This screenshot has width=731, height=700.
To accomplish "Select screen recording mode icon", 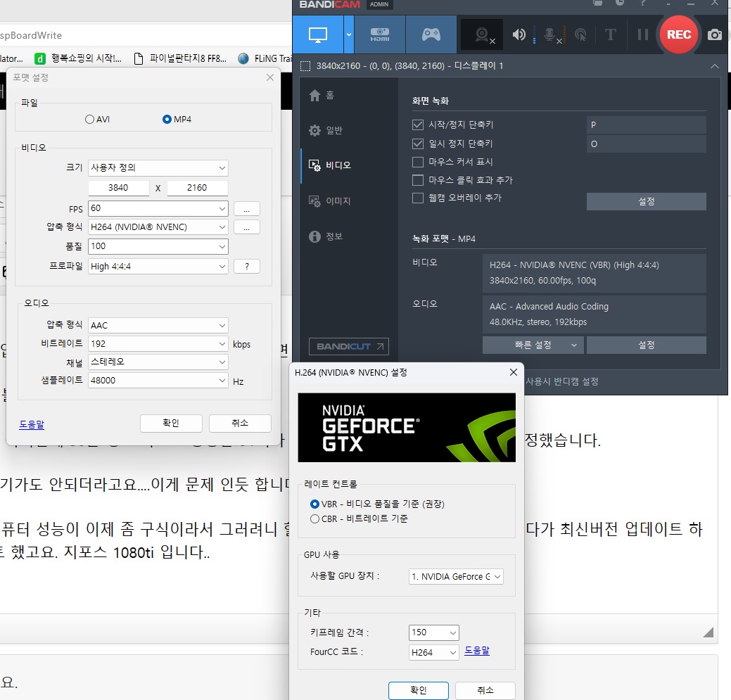I will (318, 34).
